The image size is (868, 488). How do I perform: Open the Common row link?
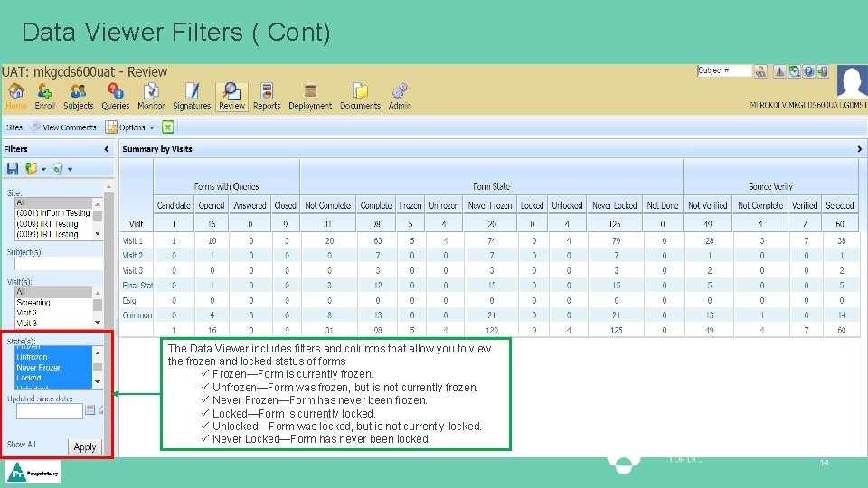(x=137, y=315)
